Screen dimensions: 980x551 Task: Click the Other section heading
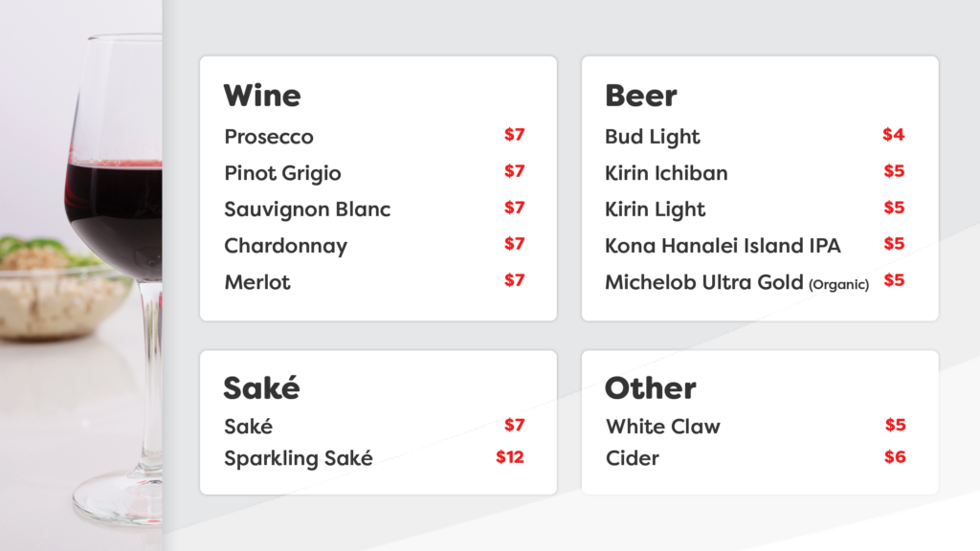click(x=650, y=388)
